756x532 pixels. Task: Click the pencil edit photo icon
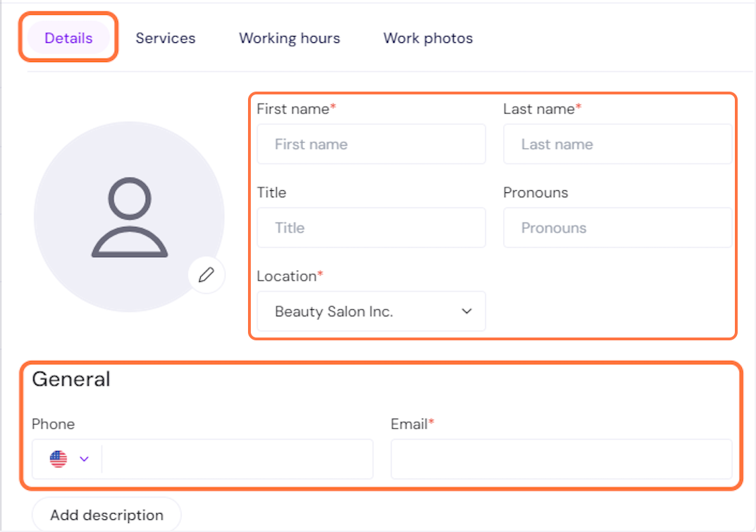click(x=206, y=275)
